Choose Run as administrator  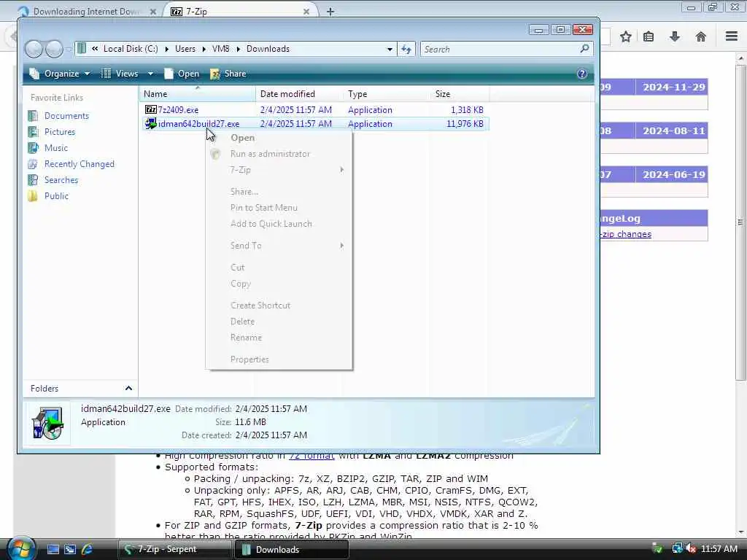tap(279, 154)
